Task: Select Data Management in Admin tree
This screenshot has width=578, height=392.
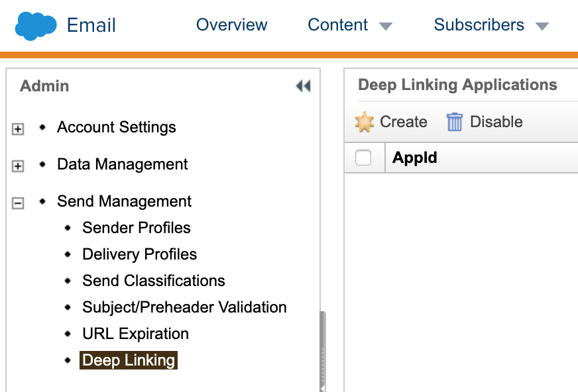Action: [123, 164]
